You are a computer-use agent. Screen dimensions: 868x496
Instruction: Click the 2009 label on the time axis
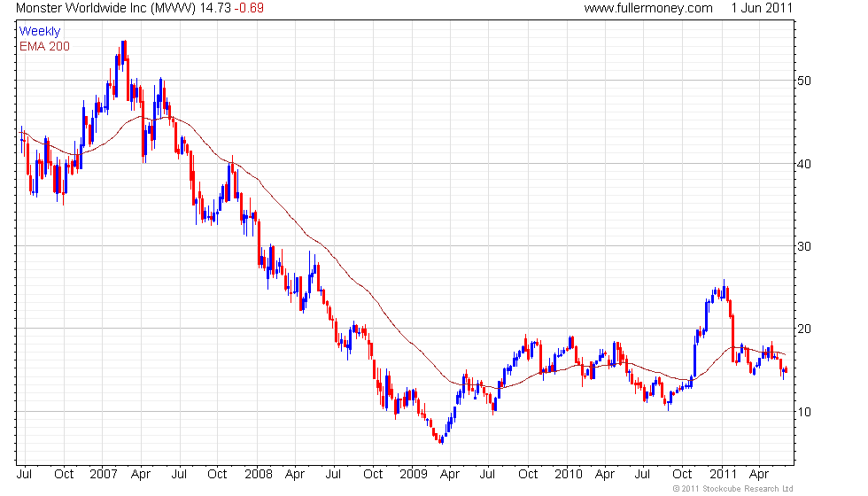pyautogui.click(x=414, y=475)
